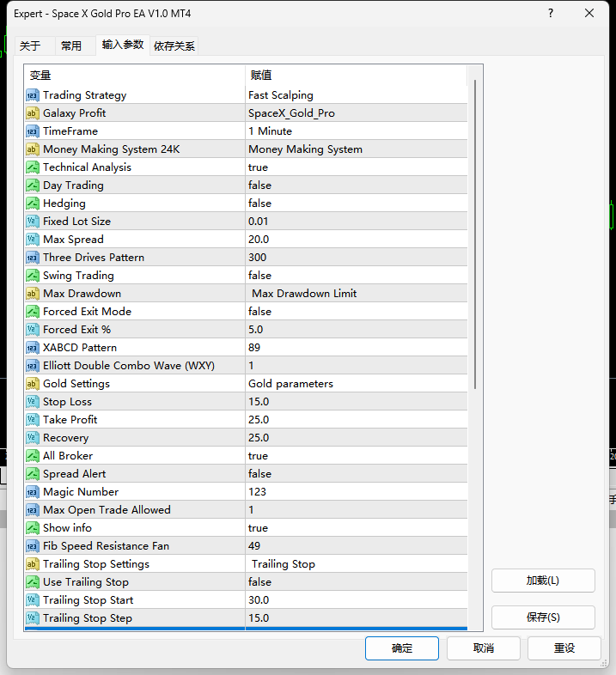Click the Magic Number 123 value

pyautogui.click(x=357, y=492)
